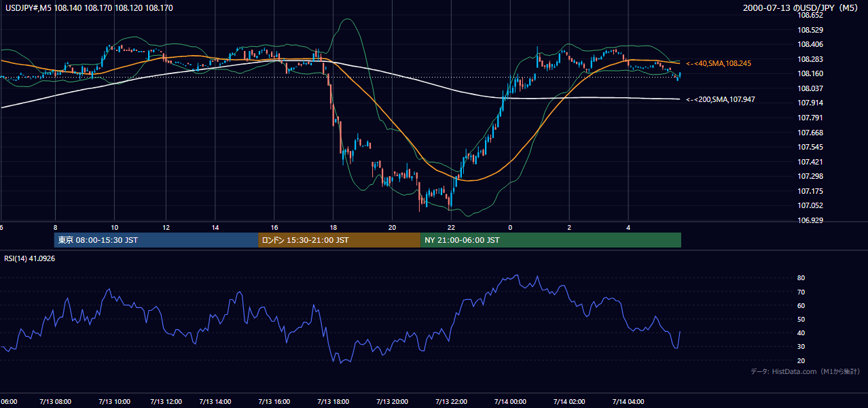
Task: Click price axis value 107.421
Action: coord(810,162)
